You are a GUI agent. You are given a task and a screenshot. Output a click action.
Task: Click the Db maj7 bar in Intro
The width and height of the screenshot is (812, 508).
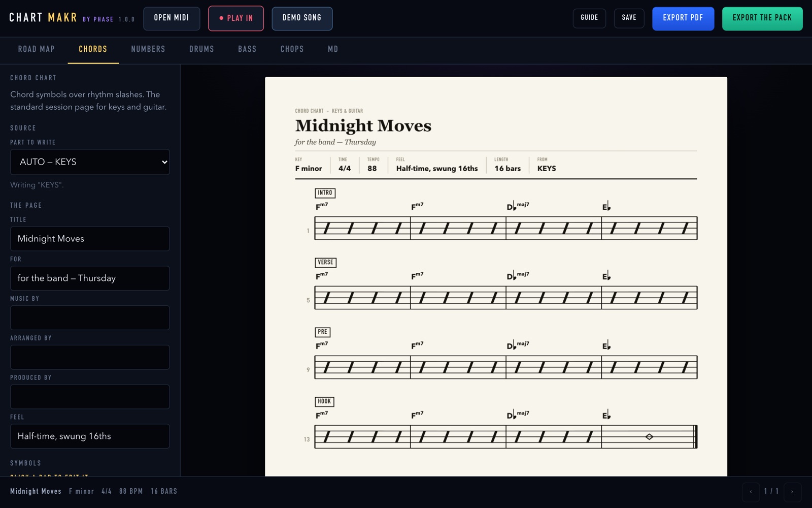[x=554, y=228]
